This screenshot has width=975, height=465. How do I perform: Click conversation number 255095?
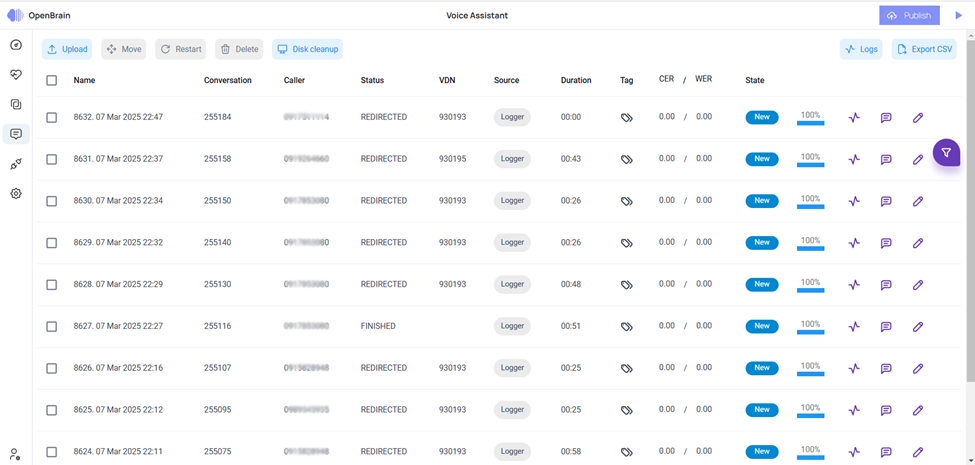pos(218,410)
